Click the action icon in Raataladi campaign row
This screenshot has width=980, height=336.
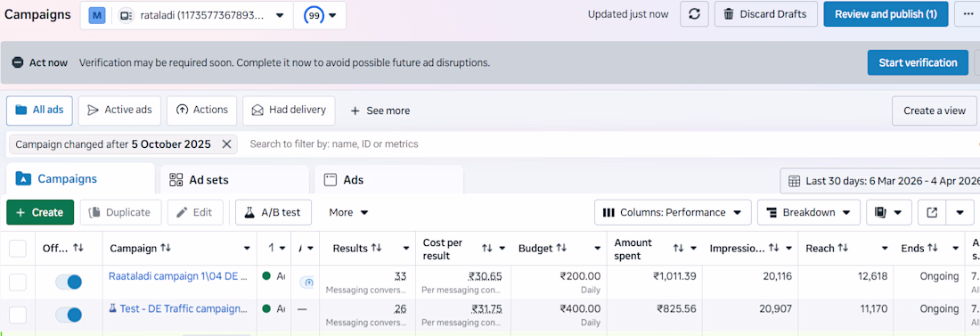[x=306, y=283]
